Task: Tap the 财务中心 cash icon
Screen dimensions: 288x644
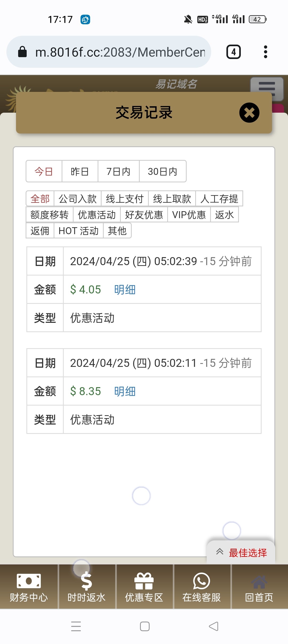Action: [29, 581]
